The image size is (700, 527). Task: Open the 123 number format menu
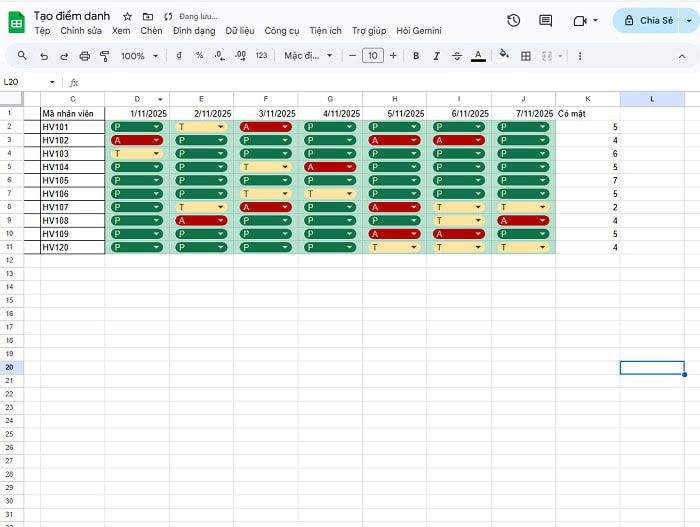coord(261,56)
